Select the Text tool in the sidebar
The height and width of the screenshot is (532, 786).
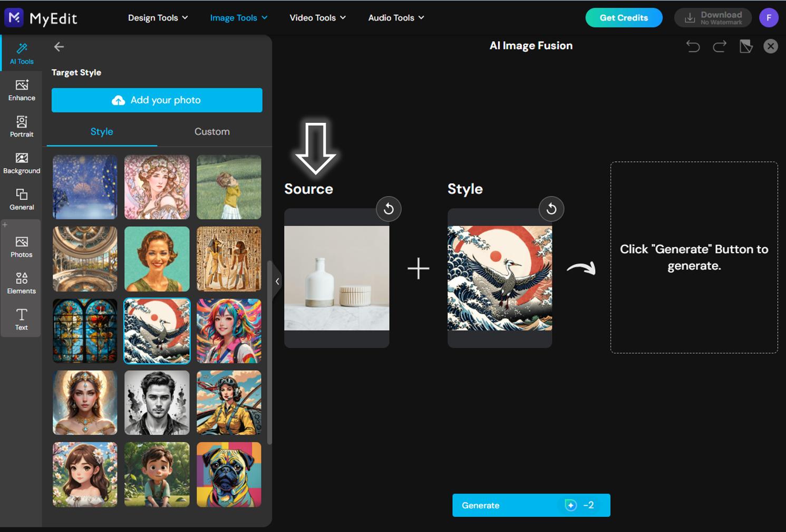coord(21,319)
